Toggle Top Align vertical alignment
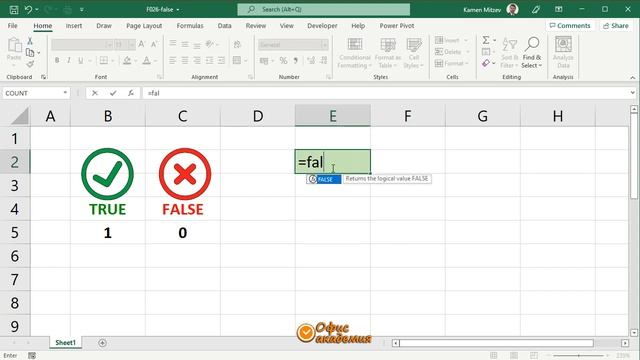Image resolution: width=640 pixels, height=360 pixels. click(x=173, y=43)
